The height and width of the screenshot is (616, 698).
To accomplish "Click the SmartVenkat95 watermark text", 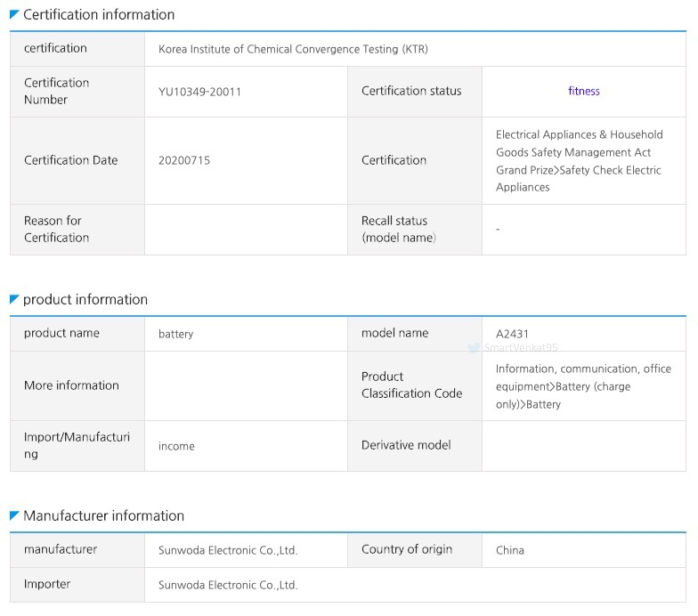I will 521,349.
